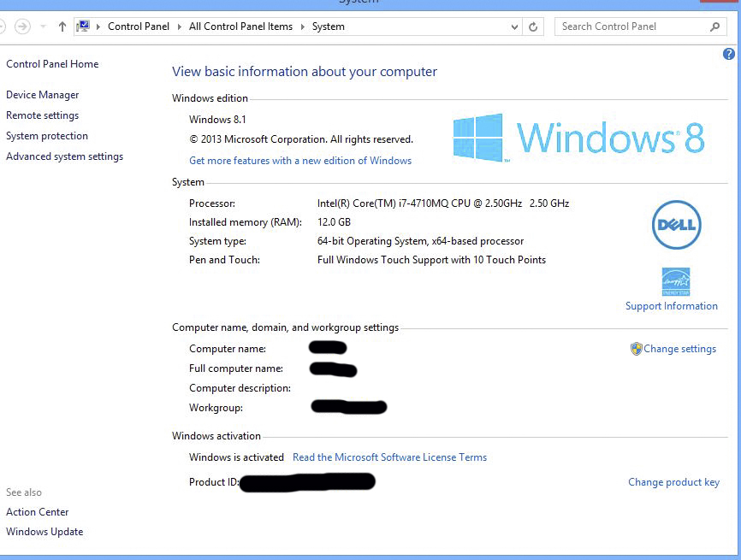This screenshot has width=741, height=560.
Task: Click Windows is activated text
Action: pyautogui.click(x=236, y=457)
